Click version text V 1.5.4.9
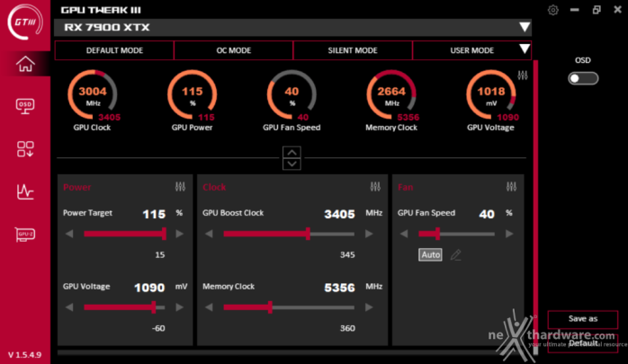 coord(25,355)
